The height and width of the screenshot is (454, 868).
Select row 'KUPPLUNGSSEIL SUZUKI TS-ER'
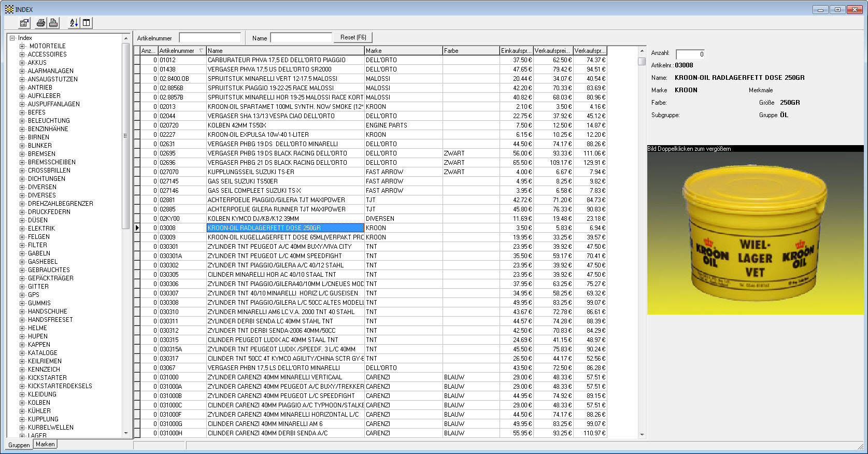coord(286,172)
